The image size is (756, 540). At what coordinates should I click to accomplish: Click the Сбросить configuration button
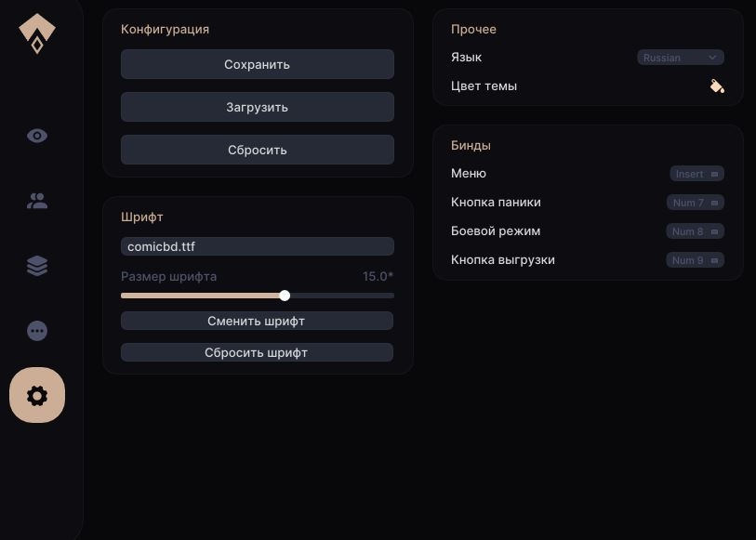257,150
